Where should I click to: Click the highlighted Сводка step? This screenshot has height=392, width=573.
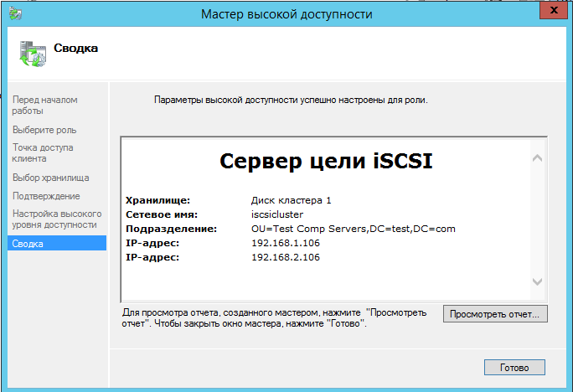[x=28, y=244]
